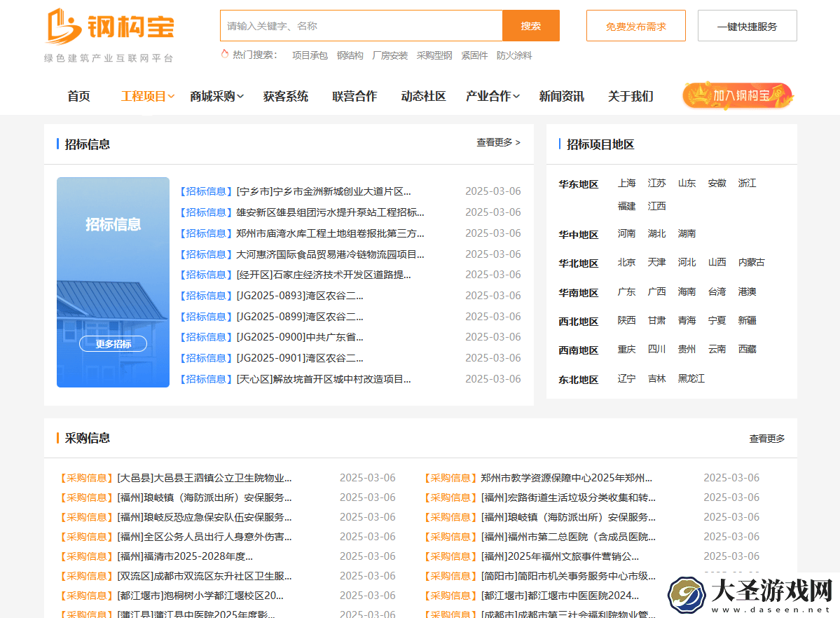Select region 浙江
Screen dimensions: 840x618
[x=747, y=184]
